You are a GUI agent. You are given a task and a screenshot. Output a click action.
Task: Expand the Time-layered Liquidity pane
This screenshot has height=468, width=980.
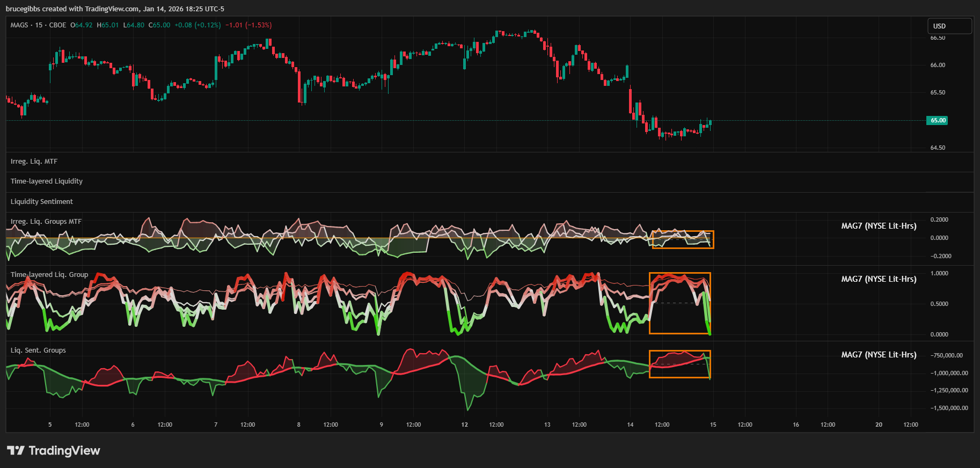coord(47,181)
